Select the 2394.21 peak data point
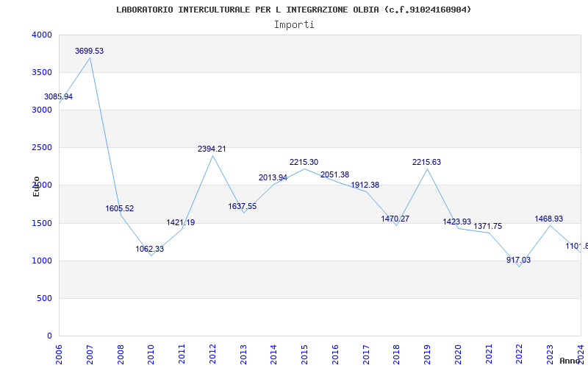588x368 pixels. 212,149
